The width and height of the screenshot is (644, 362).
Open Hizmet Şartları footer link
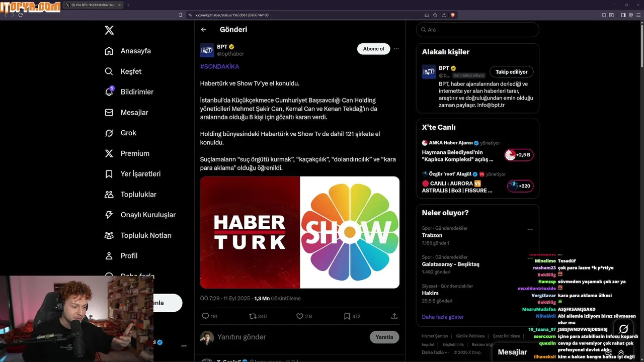coord(435,336)
